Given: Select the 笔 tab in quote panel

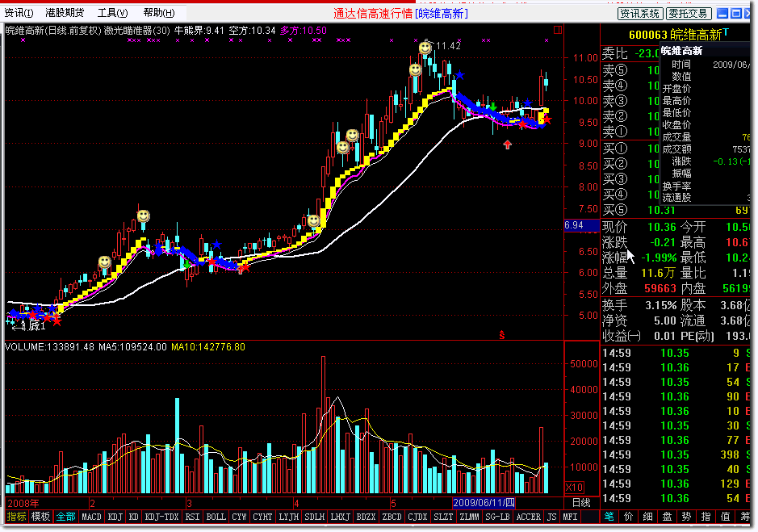Looking at the screenshot, I should tap(609, 517).
